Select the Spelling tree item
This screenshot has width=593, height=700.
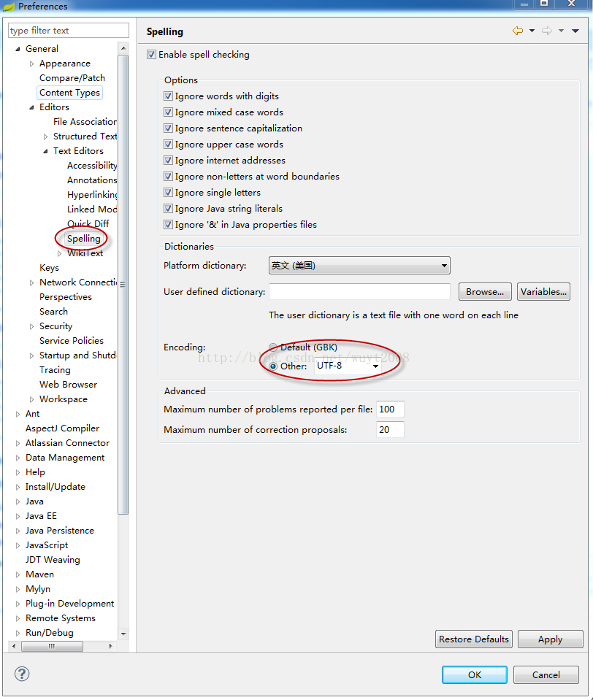click(84, 239)
